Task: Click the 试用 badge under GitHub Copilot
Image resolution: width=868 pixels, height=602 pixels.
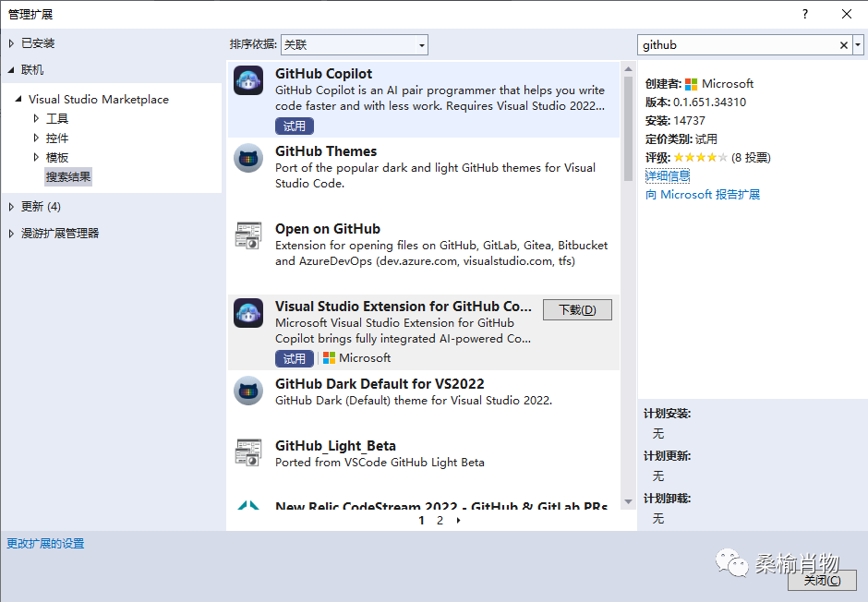Action: click(x=295, y=126)
